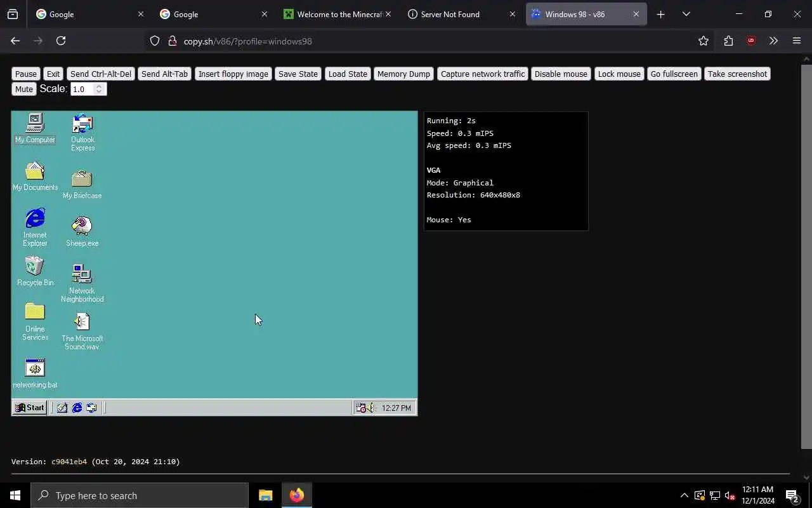Bookmark this page with star icon

pos(704,41)
